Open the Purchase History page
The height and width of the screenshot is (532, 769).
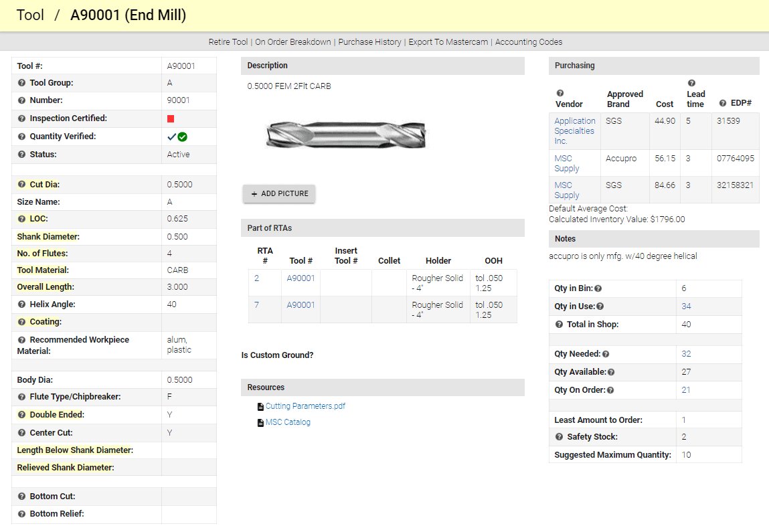pos(369,42)
